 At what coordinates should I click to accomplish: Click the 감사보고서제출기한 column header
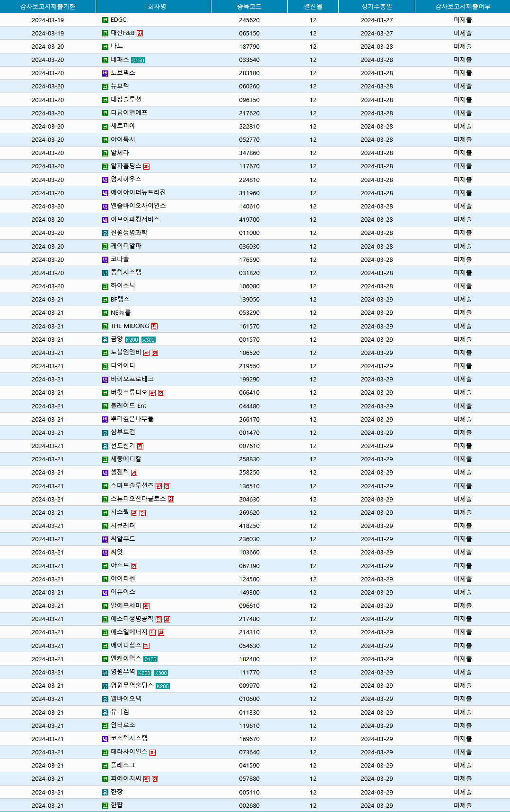click(48, 7)
